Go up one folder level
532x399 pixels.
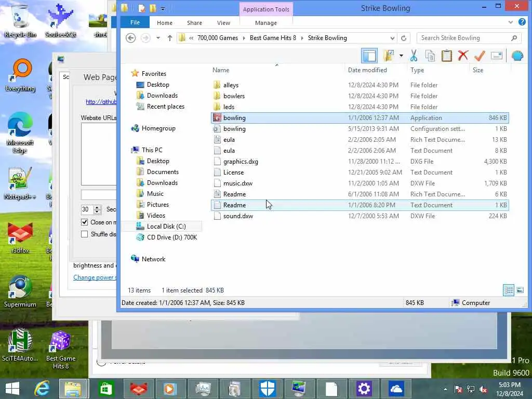pos(170,37)
